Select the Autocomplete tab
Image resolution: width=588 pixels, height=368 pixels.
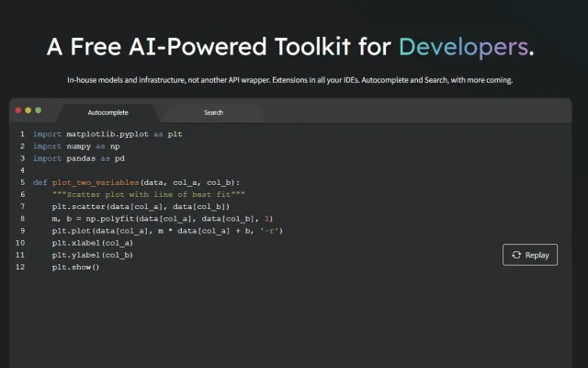point(108,112)
